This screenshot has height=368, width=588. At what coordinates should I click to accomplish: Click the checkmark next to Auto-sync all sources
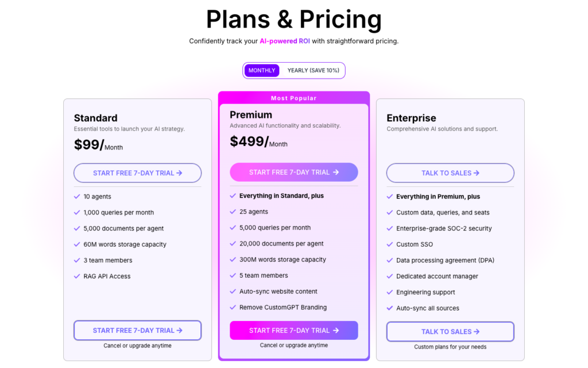[x=389, y=308]
